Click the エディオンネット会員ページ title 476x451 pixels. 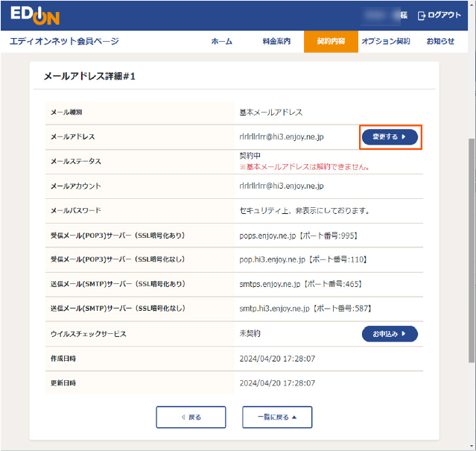coord(64,42)
